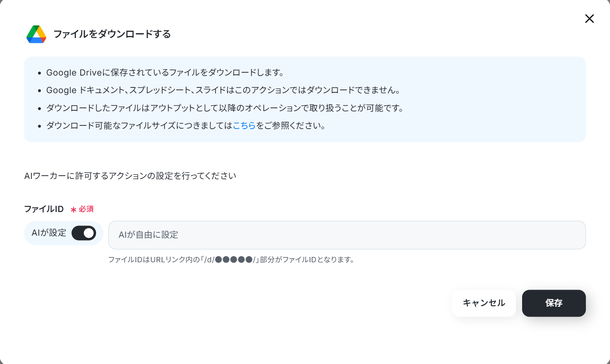Image resolution: width=610 pixels, height=364 pixels.
Task: Select the ファイルをダウンロードする dialog title
Action: pos(112,34)
